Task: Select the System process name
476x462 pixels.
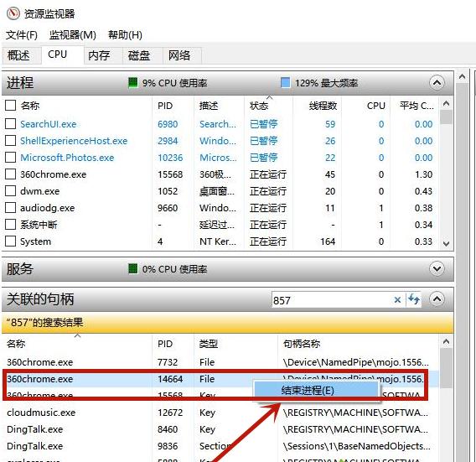Action: (35, 241)
